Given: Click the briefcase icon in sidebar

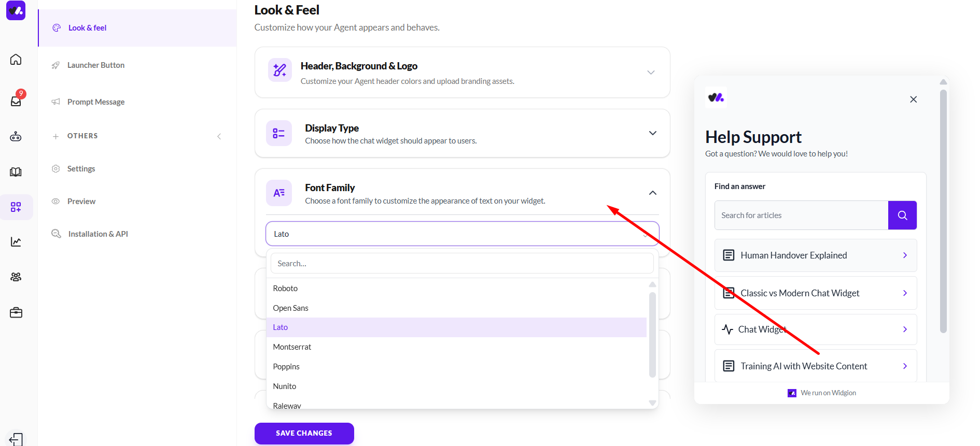Looking at the screenshot, I should point(16,313).
